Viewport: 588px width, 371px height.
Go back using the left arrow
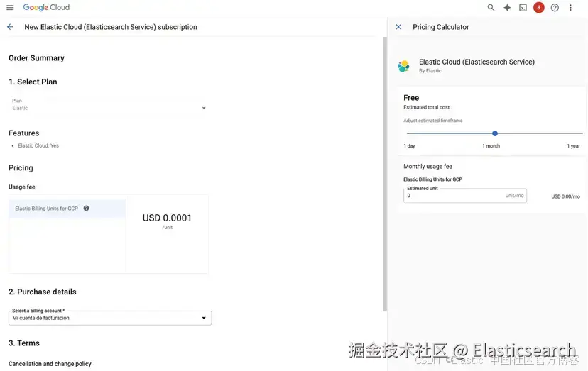[x=10, y=27]
